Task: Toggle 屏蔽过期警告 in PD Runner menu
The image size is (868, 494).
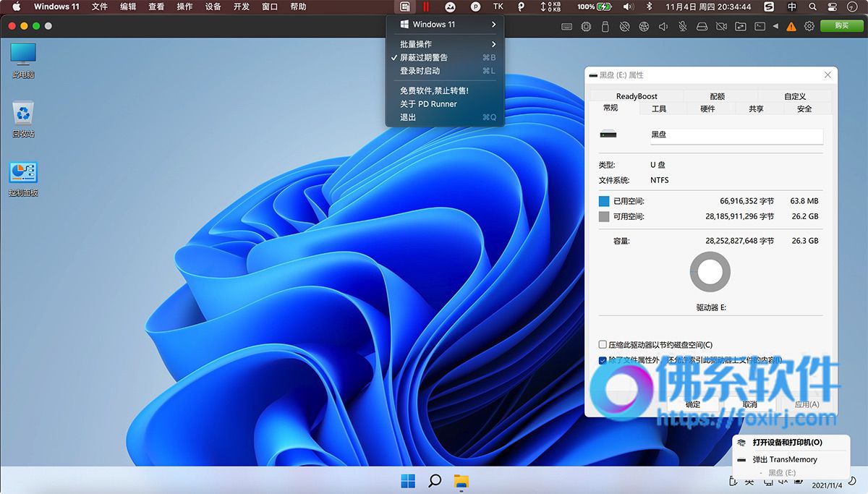Action: coord(445,58)
